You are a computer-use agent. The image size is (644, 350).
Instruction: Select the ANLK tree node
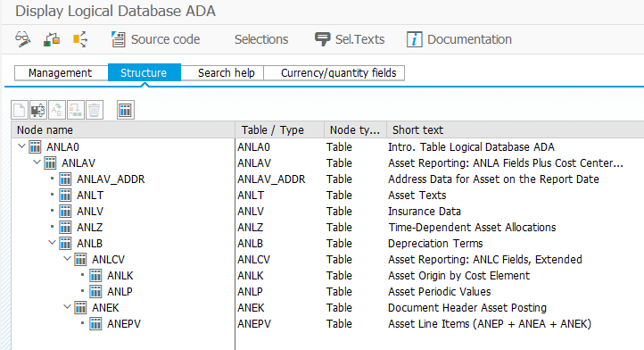coord(120,276)
